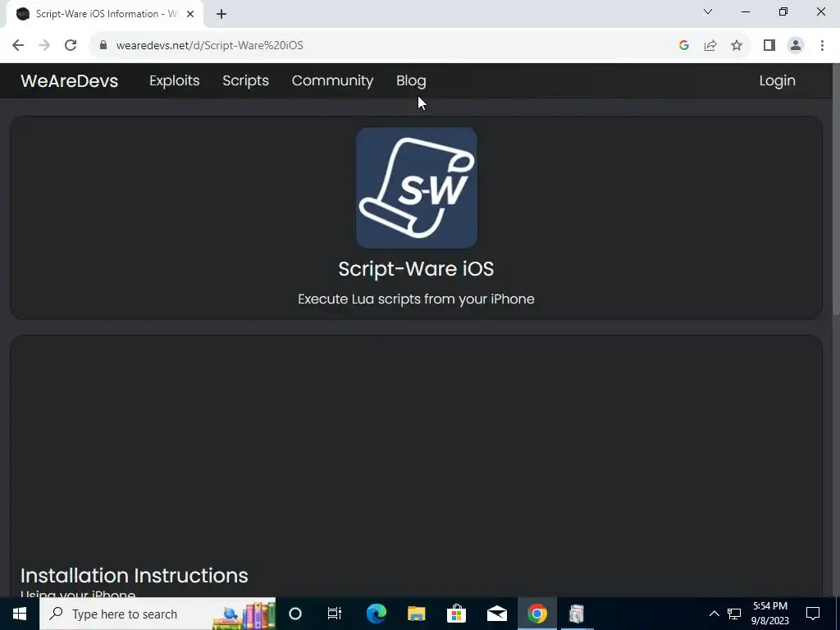Open network status tray icon

point(734,614)
